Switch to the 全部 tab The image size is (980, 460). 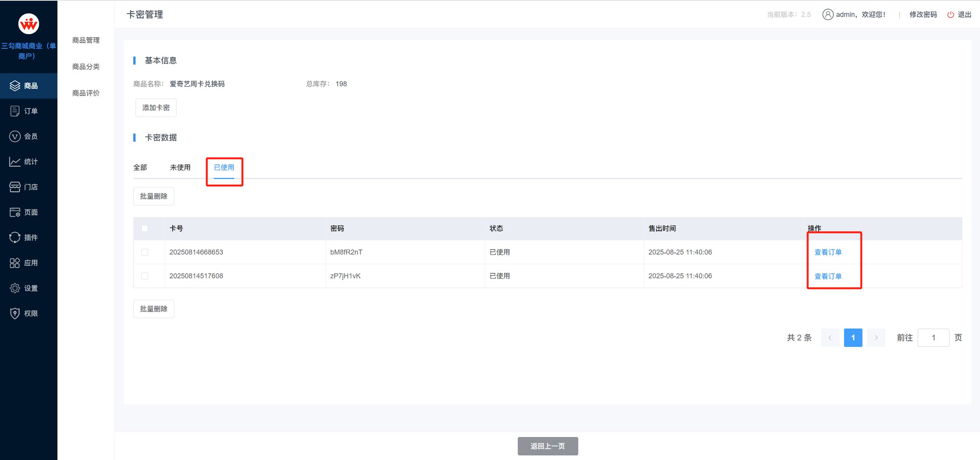[x=140, y=168]
